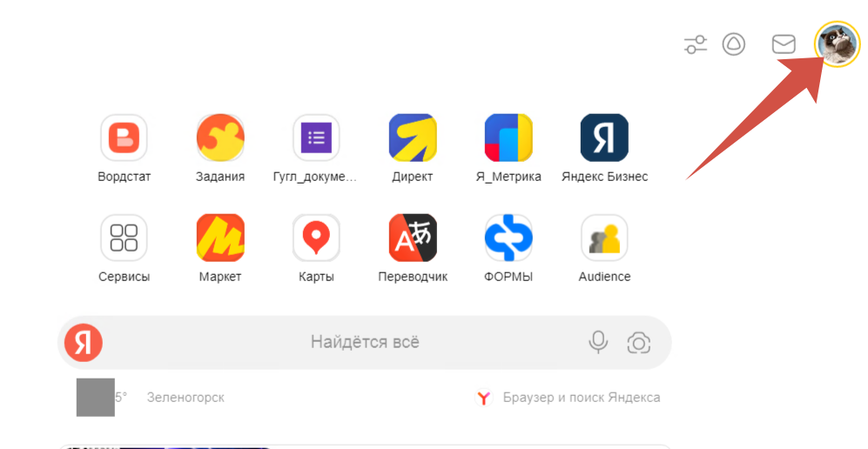Image resolution: width=868 pixels, height=449 pixels.
Task: Open the Задания shortcut
Action: [220, 137]
